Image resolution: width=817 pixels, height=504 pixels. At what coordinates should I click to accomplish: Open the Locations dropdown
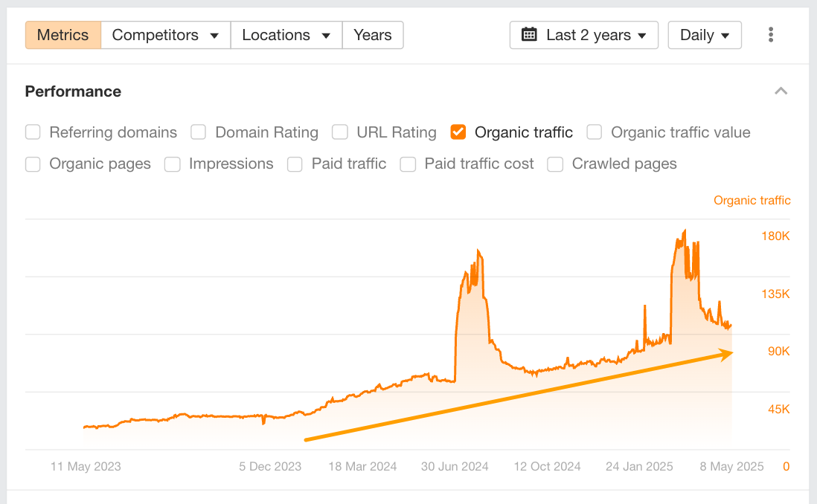coord(286,35)
